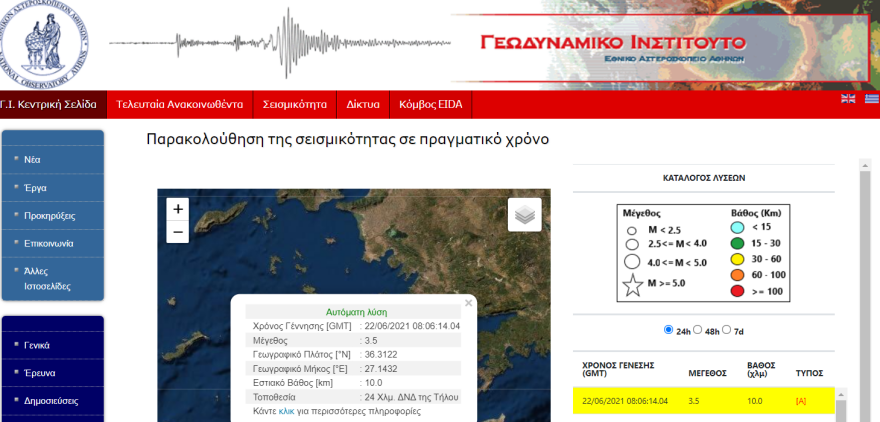Zoom out the map with minus button
880x422 pixels.
[x=178, y=232]
